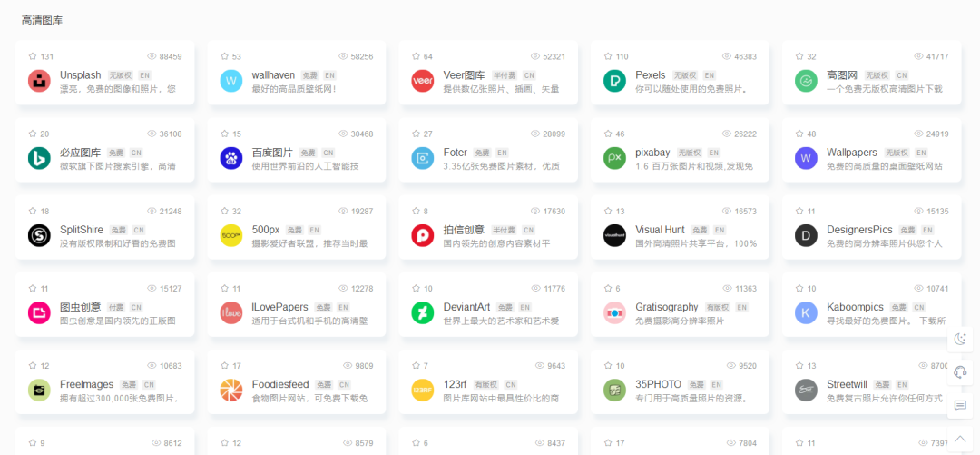Star the wallhaven card
The height and width of the screenshot is (455, 980).
click(x=224, y=56)
